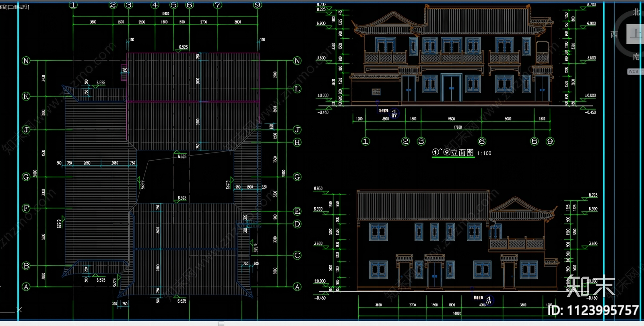The image size is (644, 326).
Task: Select axis bubble F beside the roof plan
Action: pyautogui.click(x=26, y=208)
